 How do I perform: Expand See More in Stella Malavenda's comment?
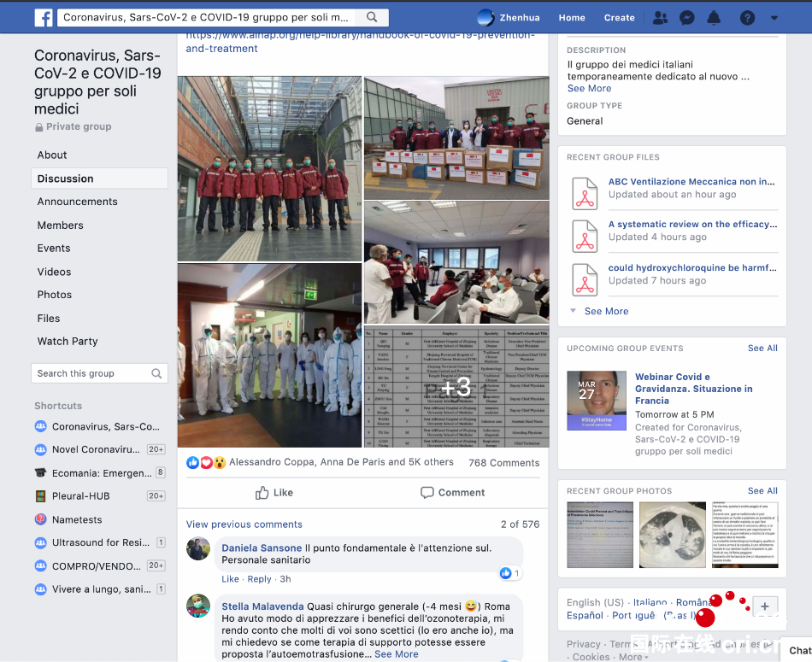pos(396,654)
